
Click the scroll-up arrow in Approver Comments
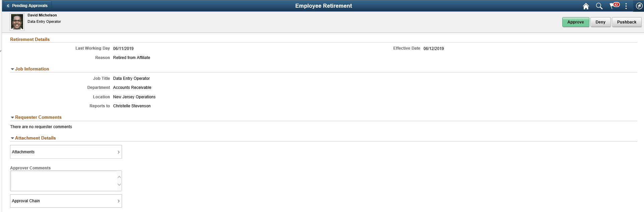tap(119, 176)
